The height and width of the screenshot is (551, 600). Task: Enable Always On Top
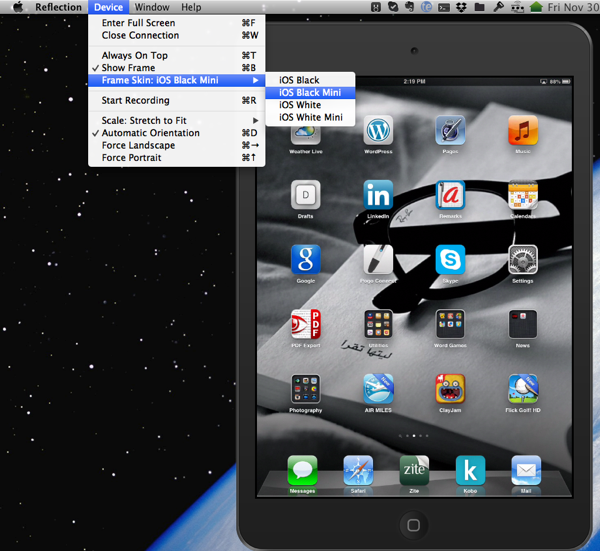point(134,56)
